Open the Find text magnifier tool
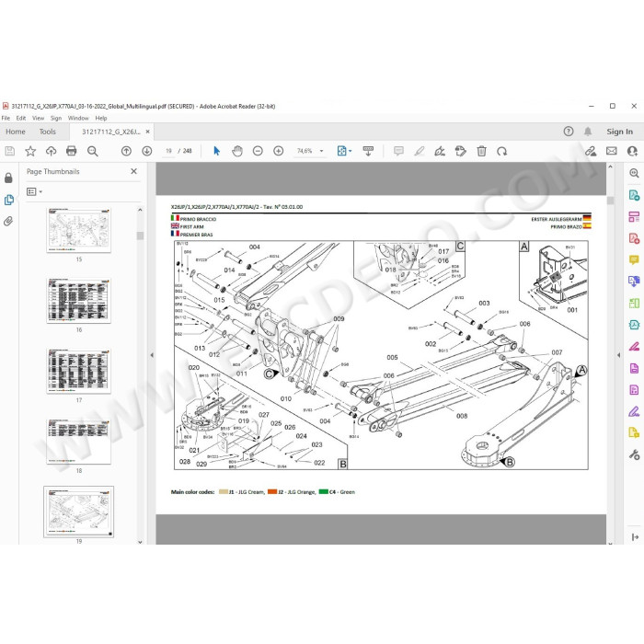 point(93,151)
